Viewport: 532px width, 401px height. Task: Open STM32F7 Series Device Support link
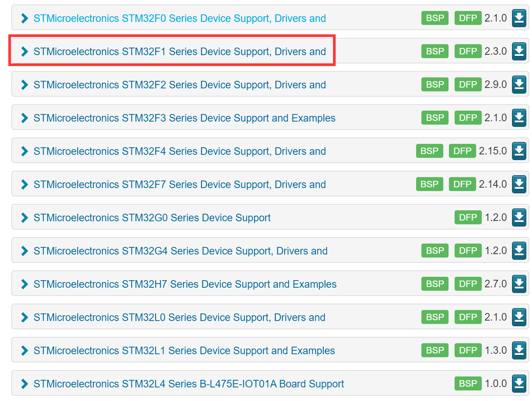click(180, 184)
